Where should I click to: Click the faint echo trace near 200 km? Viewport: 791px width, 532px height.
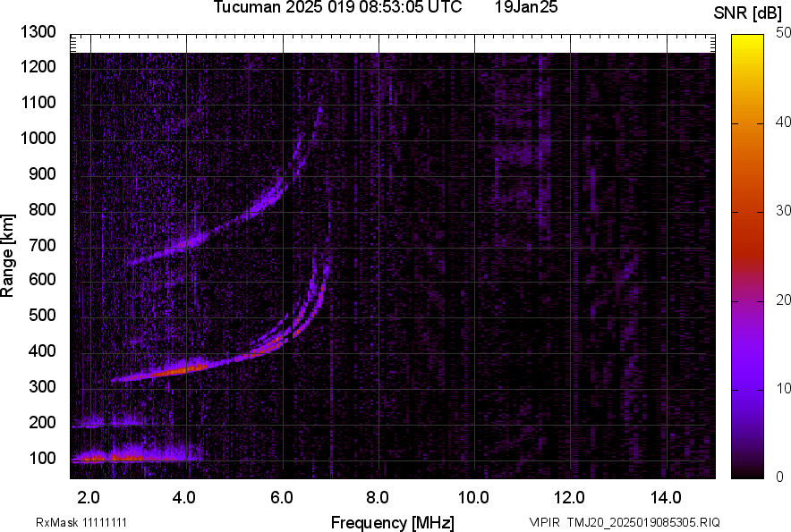(x=108, y=423)
